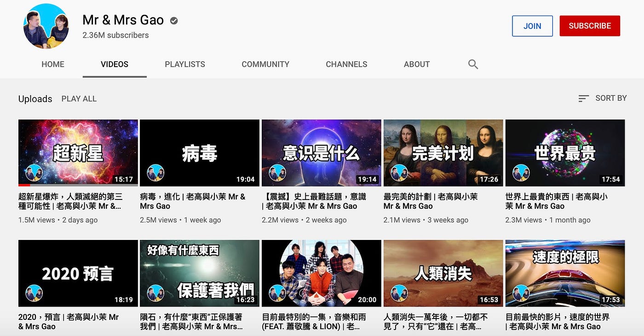Click the Uploads heading
This screenshot has width=644, height=336.
click(x=35, y=99)
